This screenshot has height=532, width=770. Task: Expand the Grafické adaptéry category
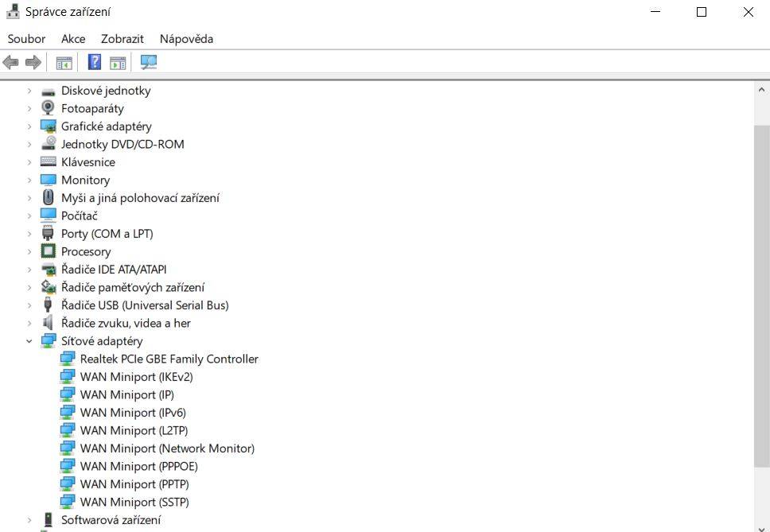[x=29, y=126]
